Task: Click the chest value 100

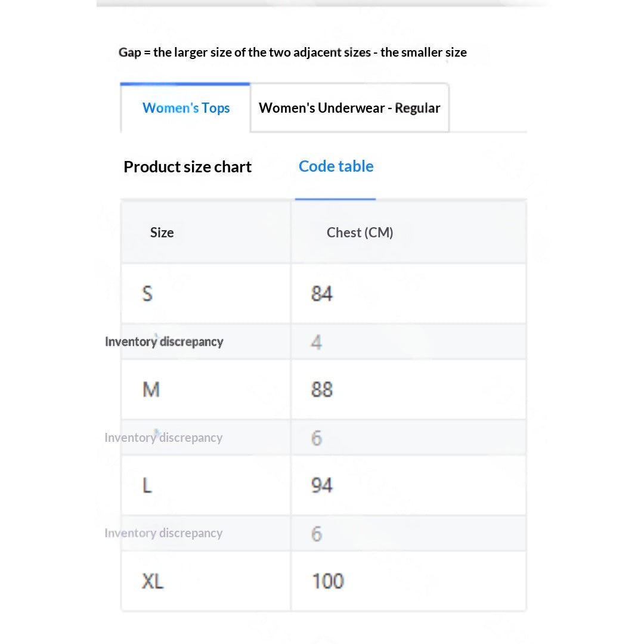Action: coord(328,581)
